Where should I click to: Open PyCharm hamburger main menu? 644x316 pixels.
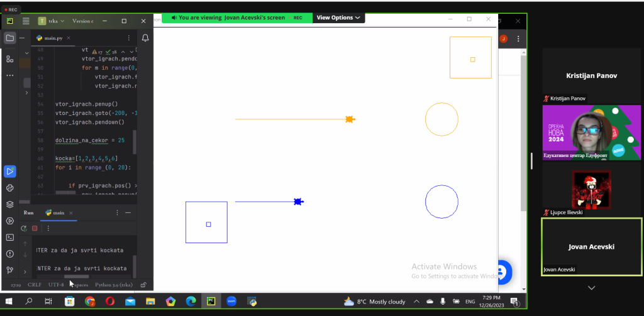point(26,21)
